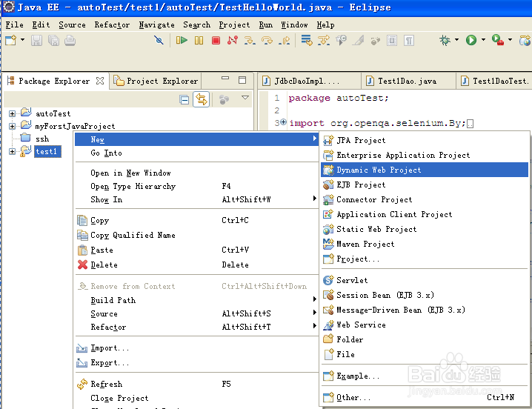
Task: Open Build Path submenu
Action: [196, 300]
